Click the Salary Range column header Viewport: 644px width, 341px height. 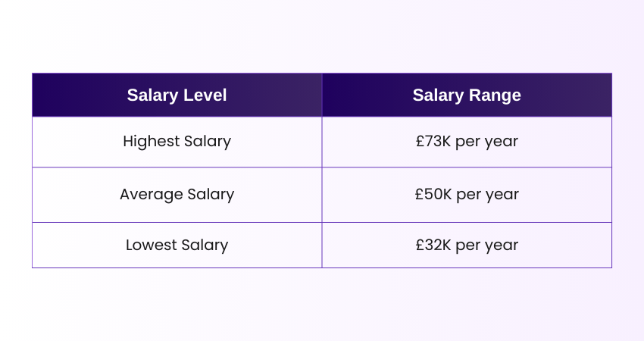point(467,95)
